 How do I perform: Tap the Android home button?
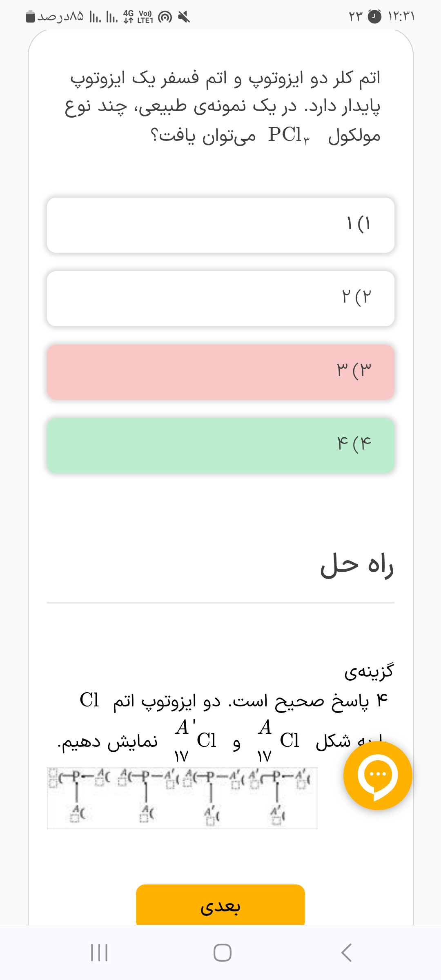click(223, 953)
